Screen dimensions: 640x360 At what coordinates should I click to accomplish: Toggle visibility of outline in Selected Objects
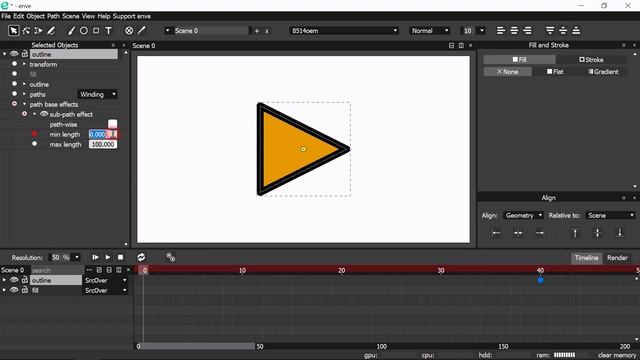click(x=14, y=54)
